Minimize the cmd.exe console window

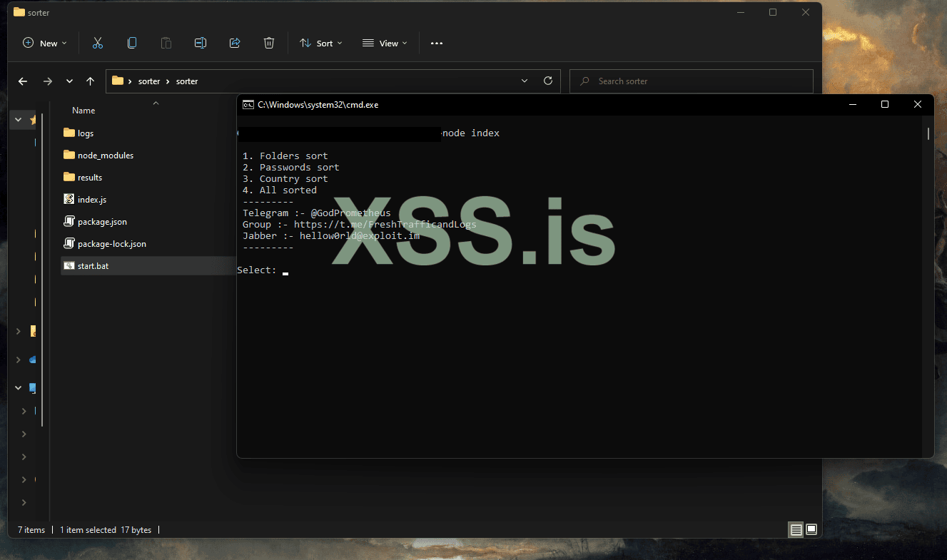[852, 104]
